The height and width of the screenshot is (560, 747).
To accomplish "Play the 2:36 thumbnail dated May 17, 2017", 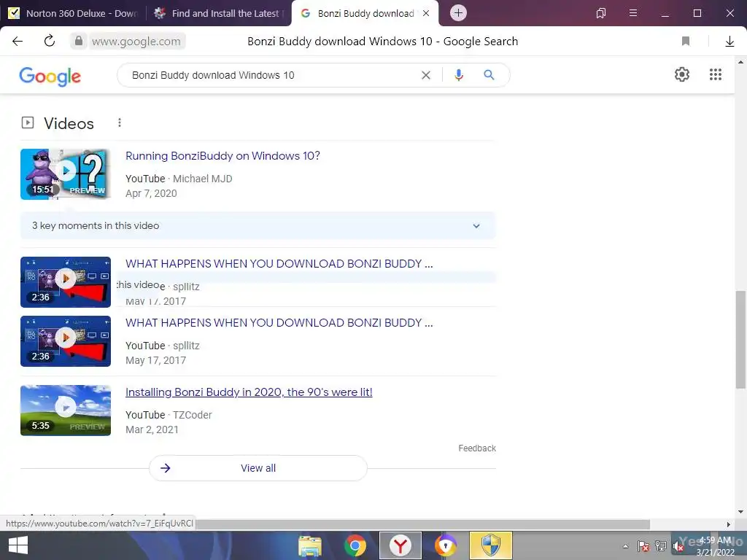I will (66, 341).
